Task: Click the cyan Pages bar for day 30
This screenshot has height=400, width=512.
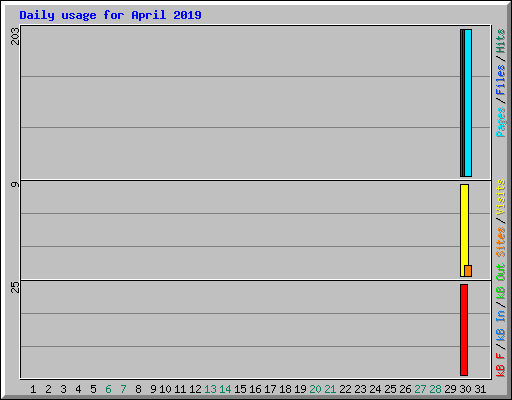Action: coord(468,103)
